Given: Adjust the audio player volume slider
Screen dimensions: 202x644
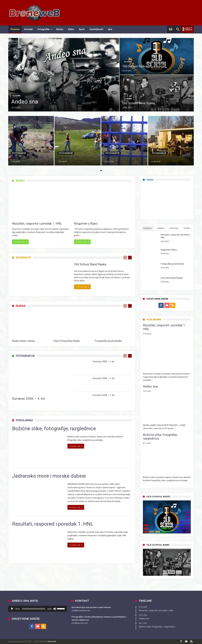Looking at the screenshot, I should [x=61, y=609].
